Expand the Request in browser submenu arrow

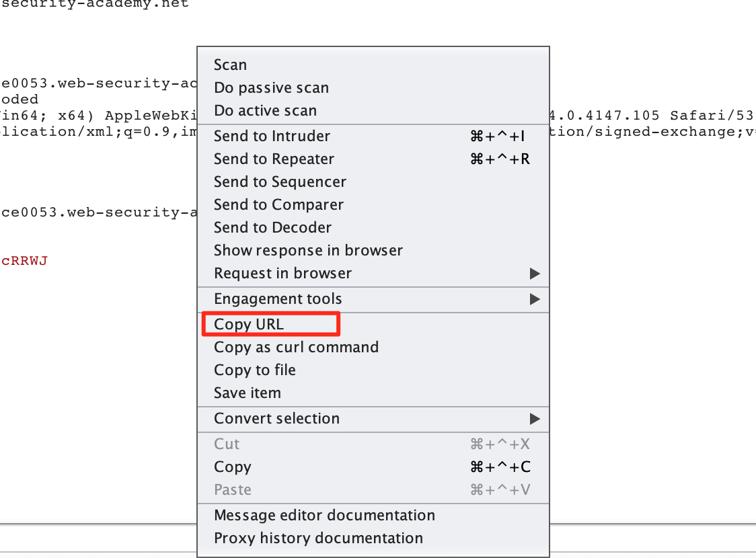click(535, 274)
